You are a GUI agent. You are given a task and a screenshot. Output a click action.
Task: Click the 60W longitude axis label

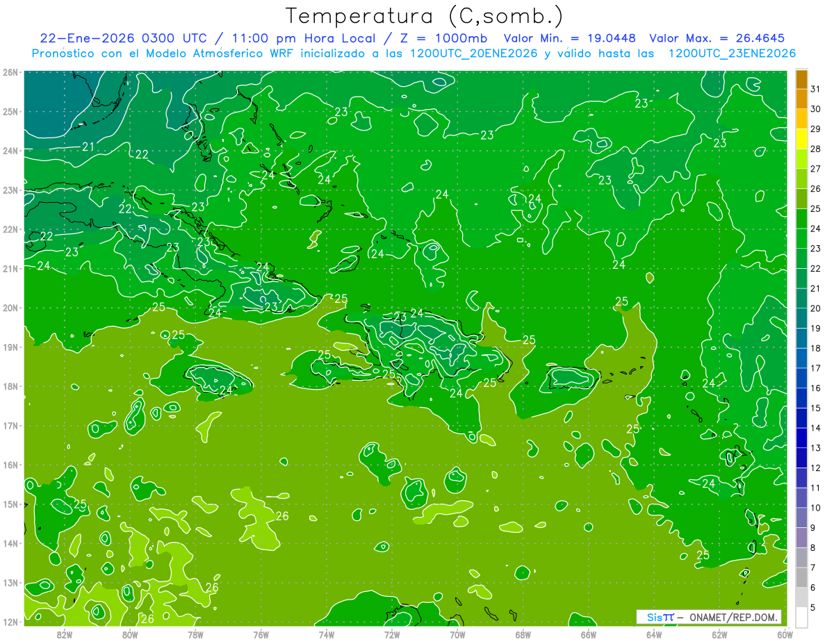785,634
